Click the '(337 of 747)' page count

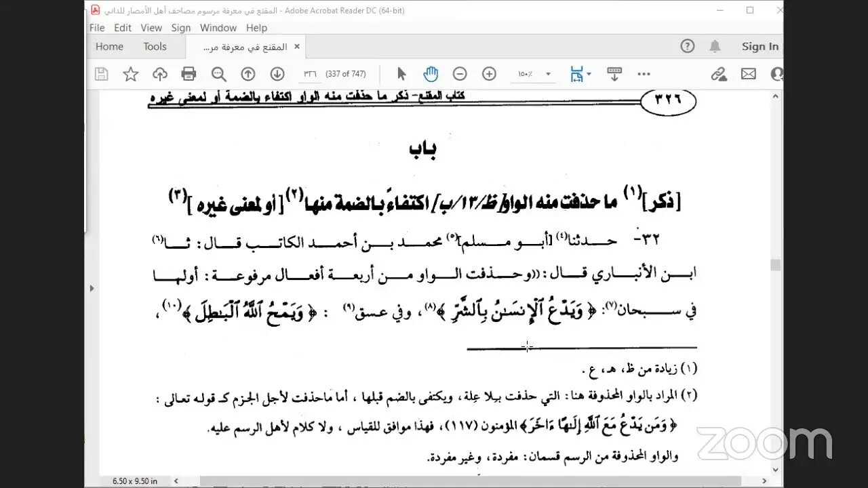(x=346, y=75)
